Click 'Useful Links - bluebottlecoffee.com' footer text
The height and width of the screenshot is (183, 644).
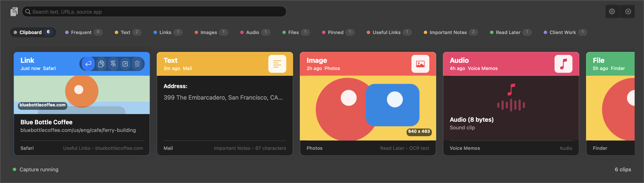pos(103,148)
